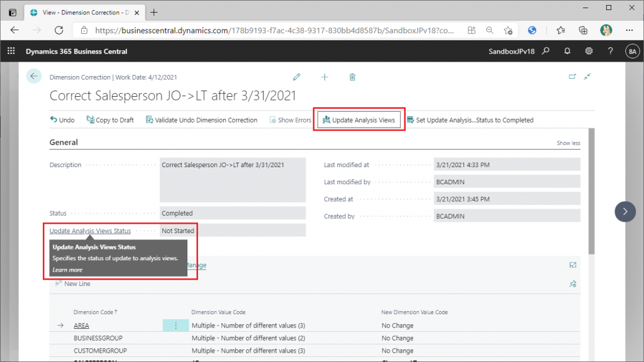Click Show less in General section
Image resolution: width=644 pixels, height=362 pixels.
click(x=569, y=143)
